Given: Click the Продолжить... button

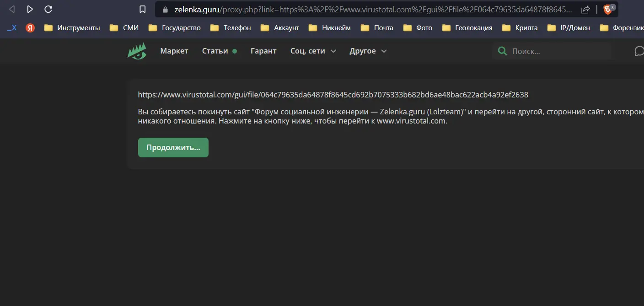Looking at the screenshot, I should [x=173, y=148].
